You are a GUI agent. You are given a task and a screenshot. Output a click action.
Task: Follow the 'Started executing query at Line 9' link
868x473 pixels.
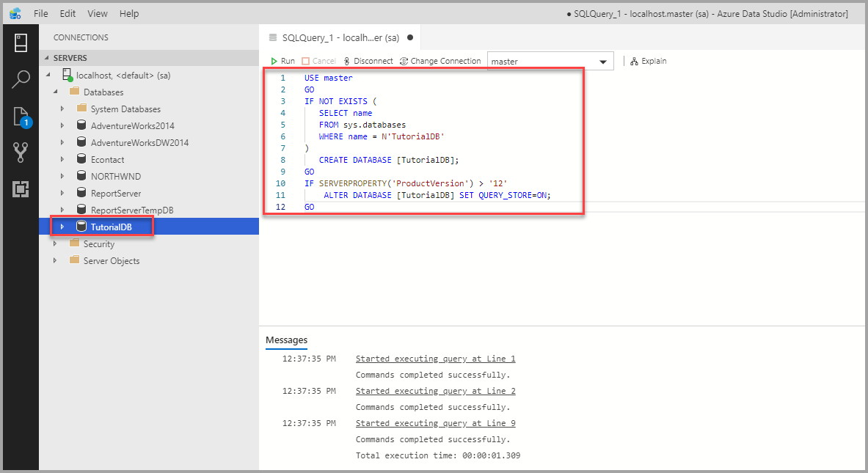(x=435, y=423)
